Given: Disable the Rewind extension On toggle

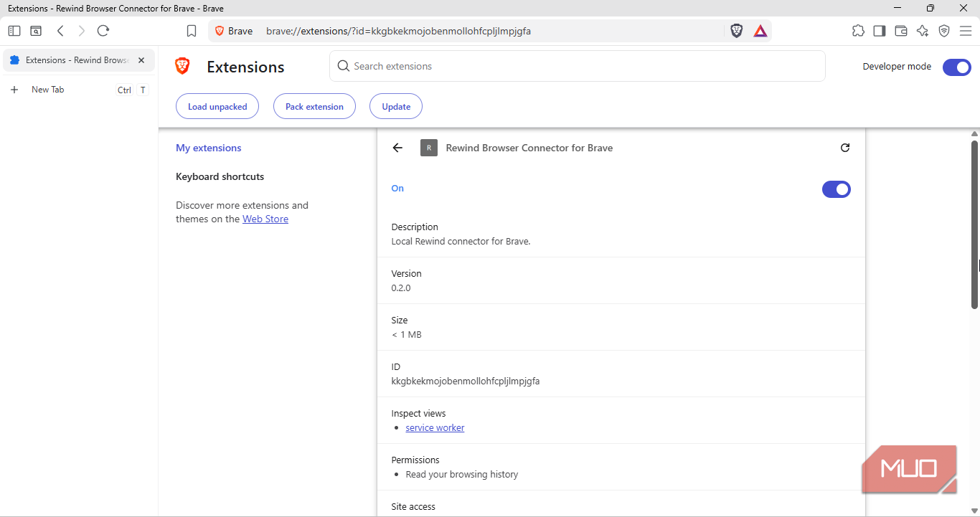Looking at the screenshot, I should (x=837, y=189).
